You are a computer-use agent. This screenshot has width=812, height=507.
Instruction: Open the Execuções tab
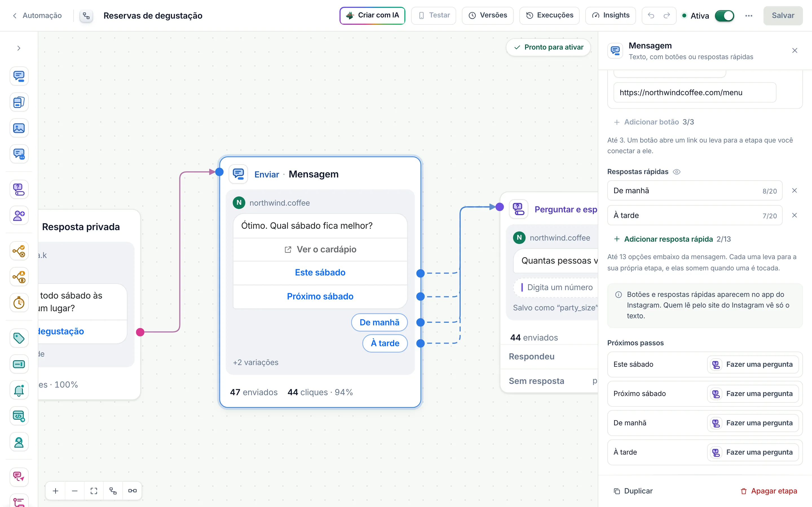(x=549, y=15)
